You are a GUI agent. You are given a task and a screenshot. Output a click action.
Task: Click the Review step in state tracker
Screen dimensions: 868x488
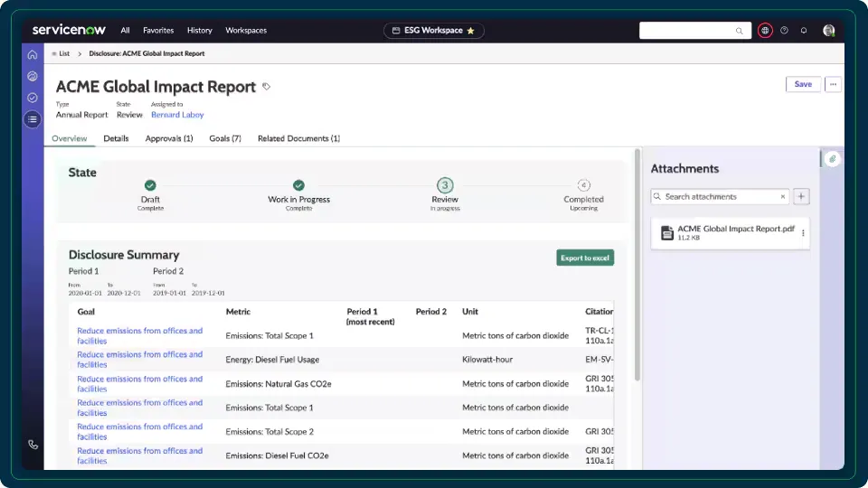coord(444,185)
